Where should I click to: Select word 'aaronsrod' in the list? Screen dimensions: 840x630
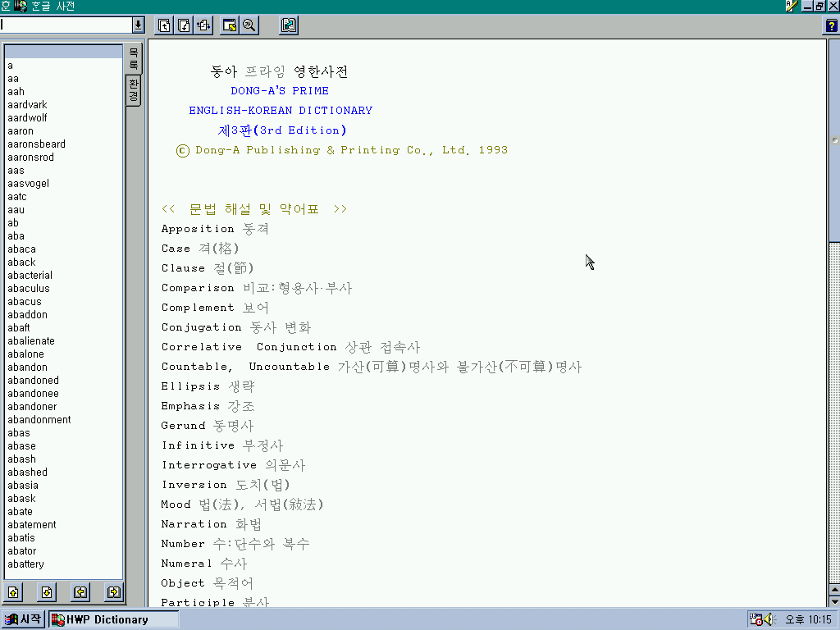coord(30,157)
